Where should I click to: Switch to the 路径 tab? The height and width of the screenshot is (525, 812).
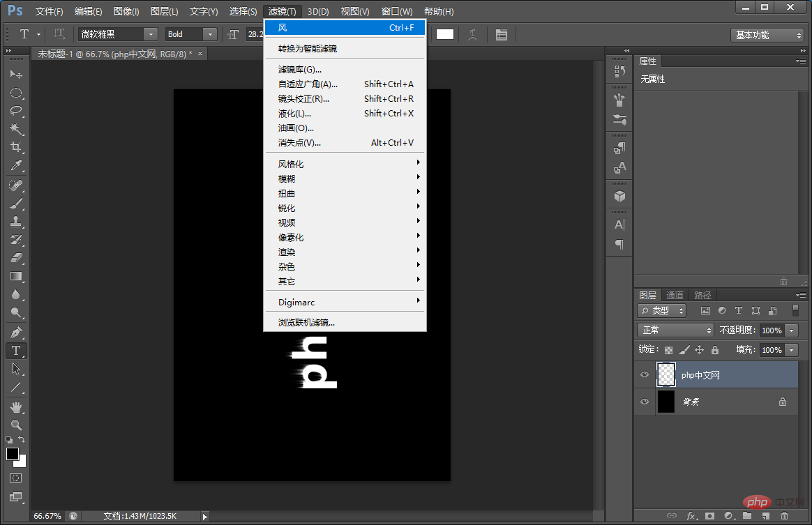(702, 295)
